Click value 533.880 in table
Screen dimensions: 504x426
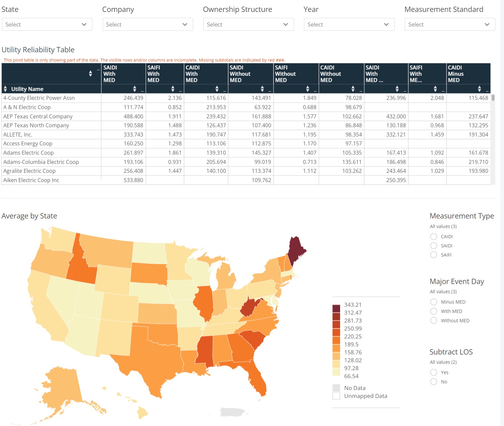point(133,180)
